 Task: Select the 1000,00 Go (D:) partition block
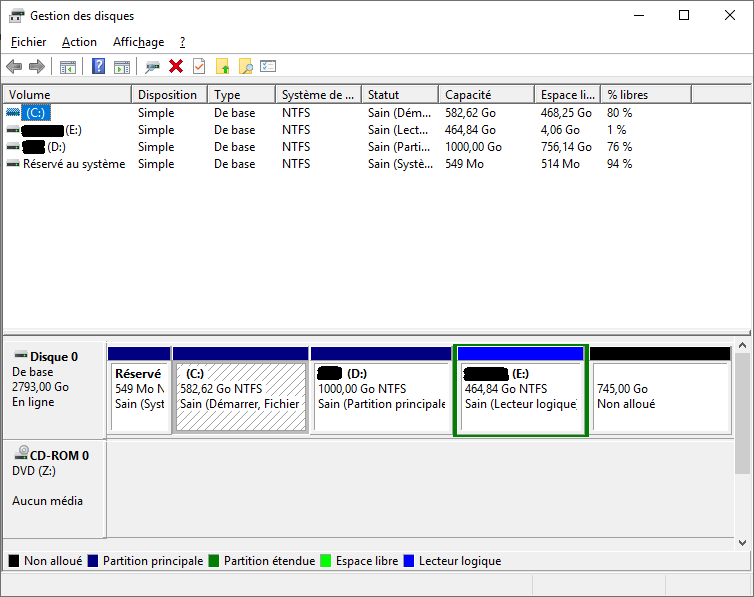[x=380, y=396]
